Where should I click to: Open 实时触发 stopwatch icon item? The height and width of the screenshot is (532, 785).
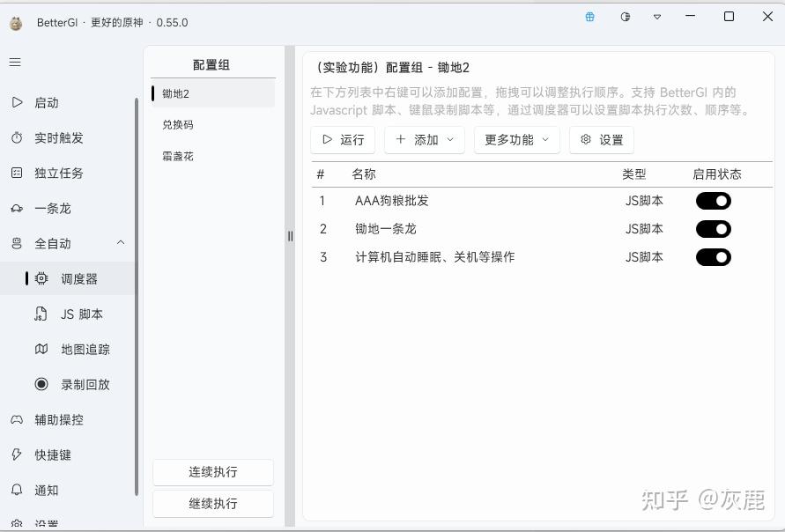tap(17, 137)
